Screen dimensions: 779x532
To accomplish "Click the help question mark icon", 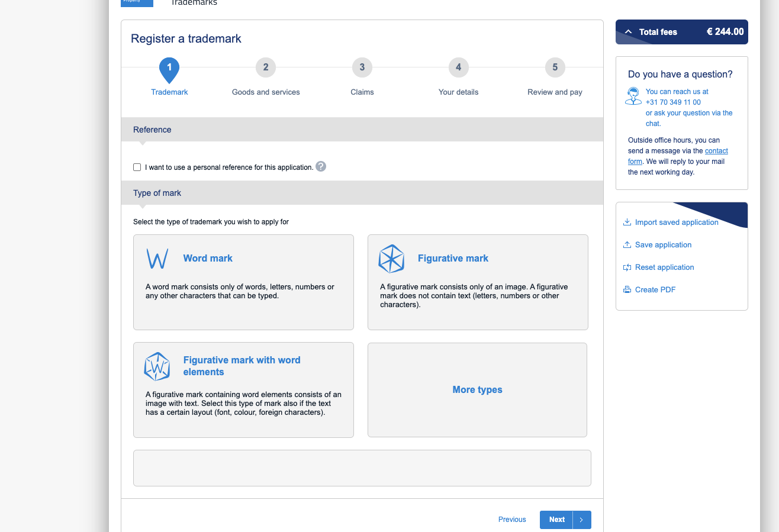I will (x=321, y=166).
